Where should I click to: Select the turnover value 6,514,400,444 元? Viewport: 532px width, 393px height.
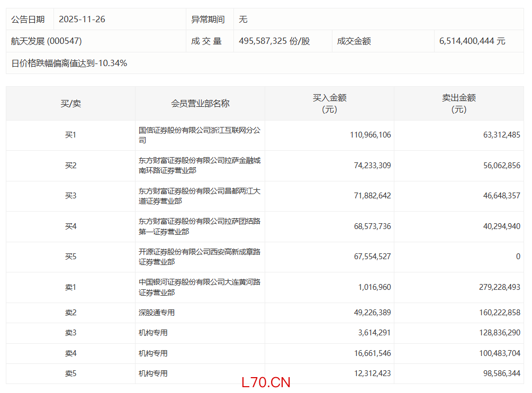click(x=472, y=41)
